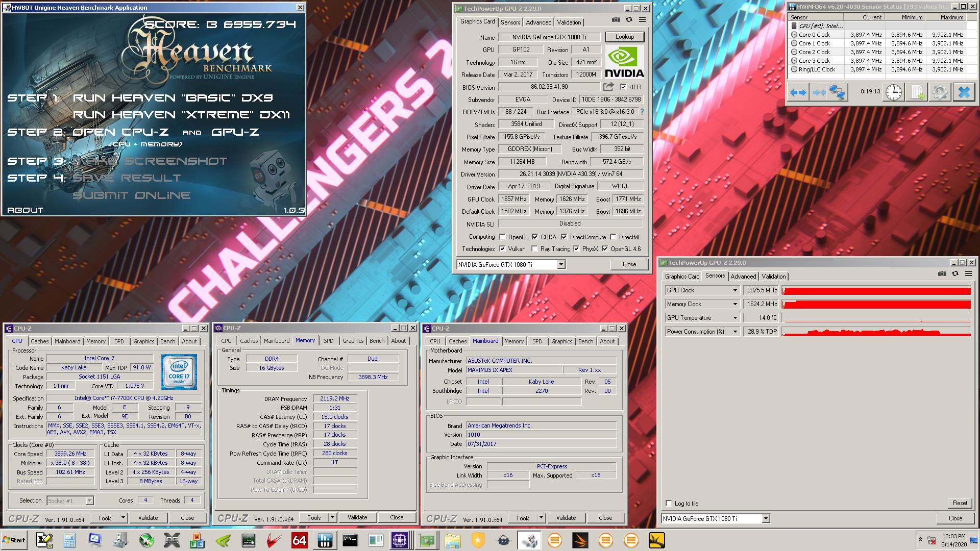Click ABOUT in HWBOT Heaven benchmark window
980x551 pixels.
[25, 210]
